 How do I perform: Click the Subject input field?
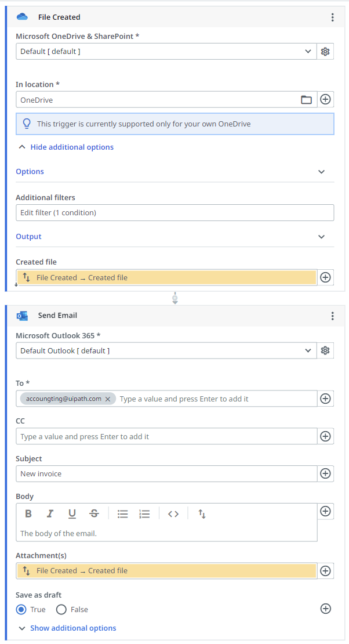[166, 473]
